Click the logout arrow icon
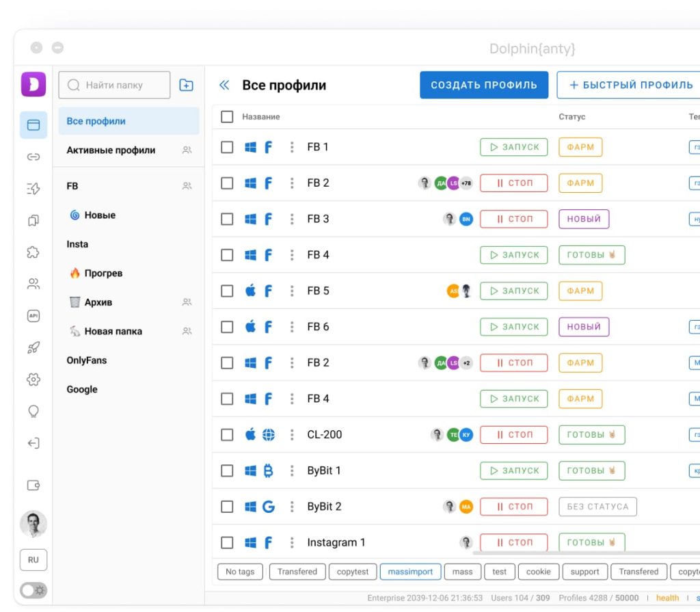The width and height of the screenshot is (700, 612). pyautogui.click(x=33, y=442)
